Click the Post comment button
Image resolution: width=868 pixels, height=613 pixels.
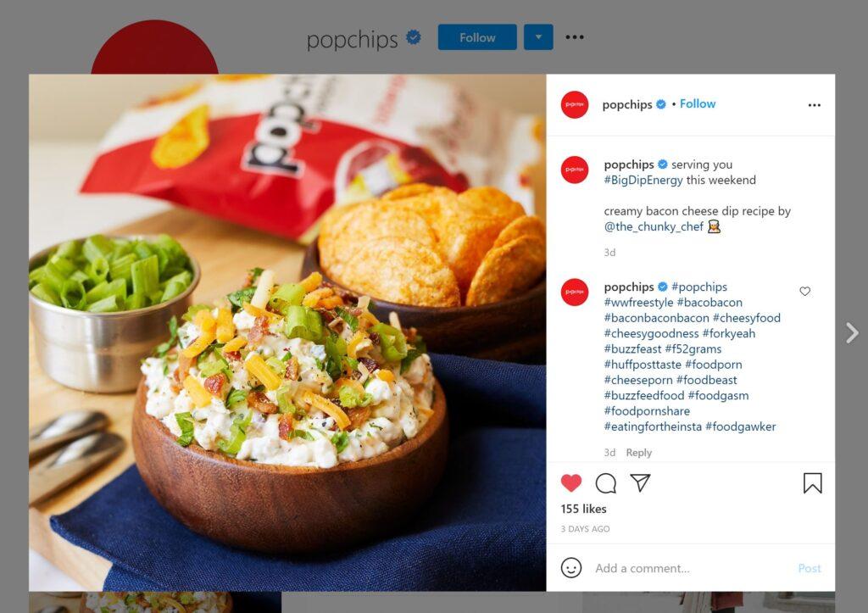[x=810, y=568]
